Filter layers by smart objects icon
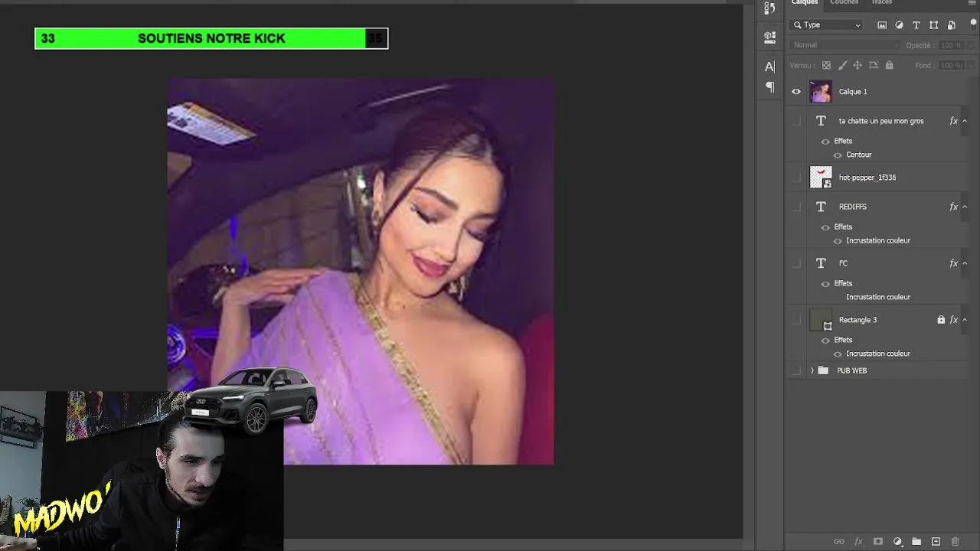Screen dimensions: 980x551 click(x=951, y=25)
